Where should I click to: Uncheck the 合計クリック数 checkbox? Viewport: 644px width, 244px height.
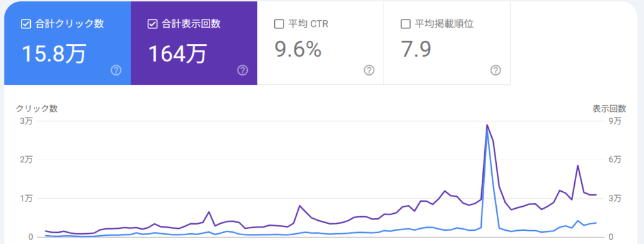(x=25, y=25)
